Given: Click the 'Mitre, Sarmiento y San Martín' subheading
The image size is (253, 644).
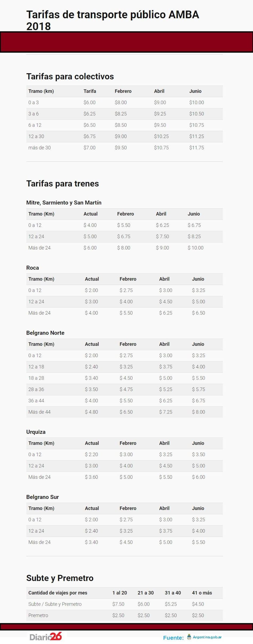Looking at the screenshot, I should click(x=64, y=203).
